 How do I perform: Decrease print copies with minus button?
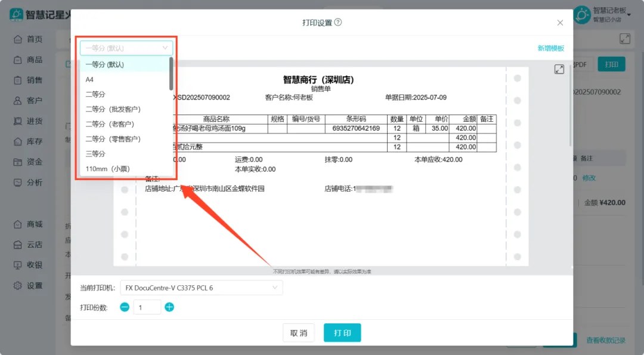pos(125,307)
